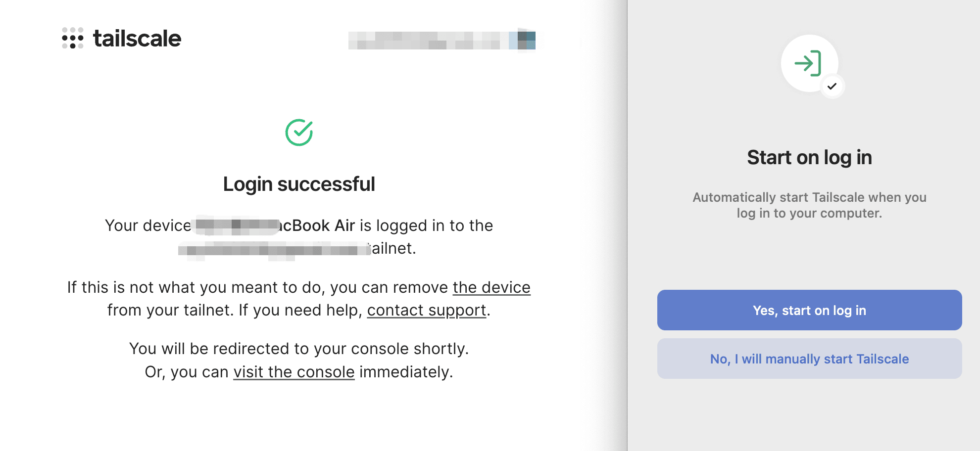980x451 pixels.
Task: Click the Tailscale dot-grid logo icon
Action: tap(73, 38)
